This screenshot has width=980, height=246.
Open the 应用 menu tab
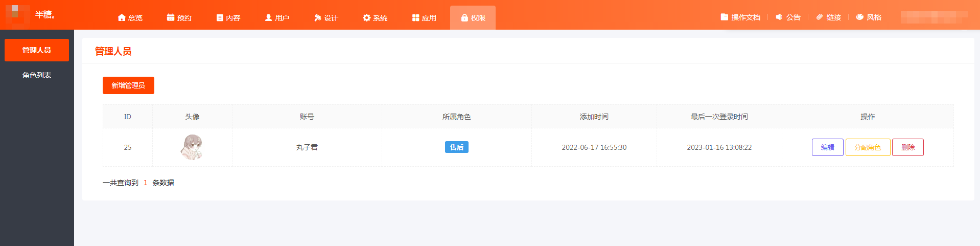tap(424, 17)
